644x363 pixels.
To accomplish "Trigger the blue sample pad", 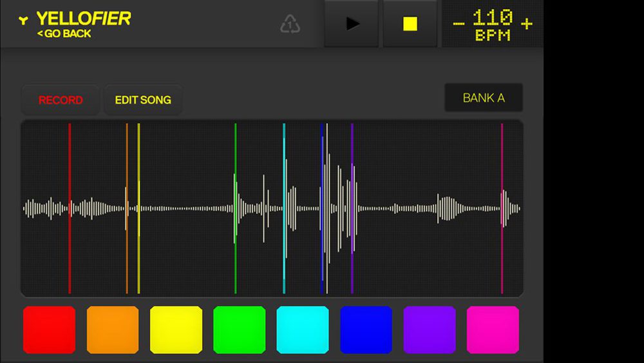I will pos(366,329).
